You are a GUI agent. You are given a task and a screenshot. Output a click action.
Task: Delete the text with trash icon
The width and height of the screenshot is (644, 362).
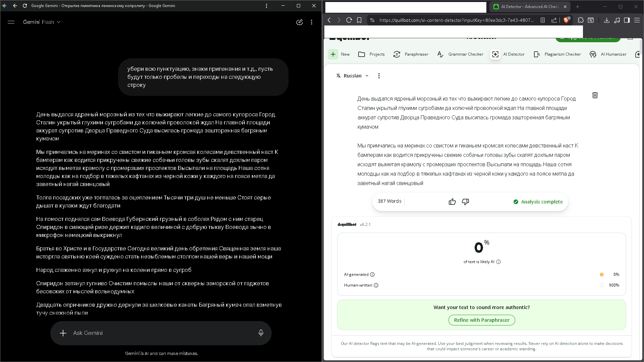click(595, 95)
